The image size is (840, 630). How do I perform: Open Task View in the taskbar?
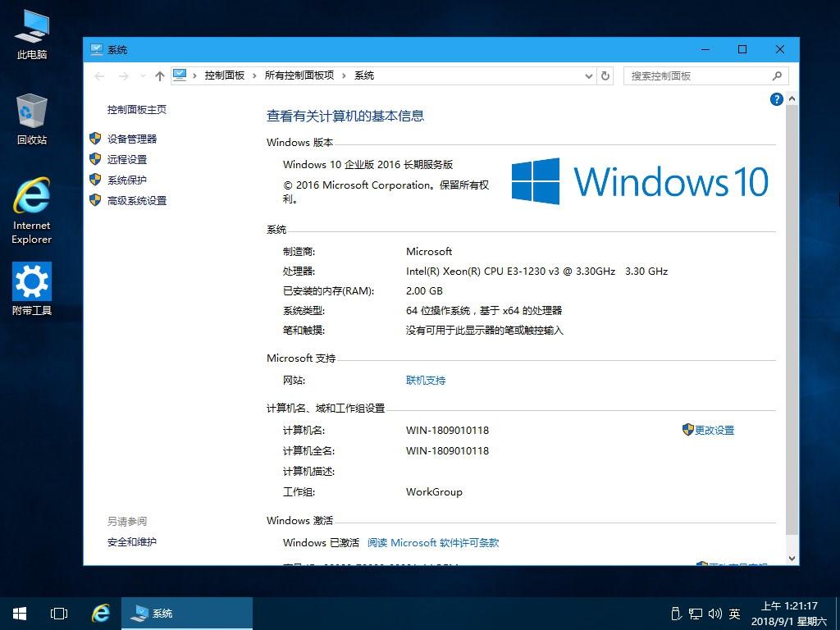59,614
